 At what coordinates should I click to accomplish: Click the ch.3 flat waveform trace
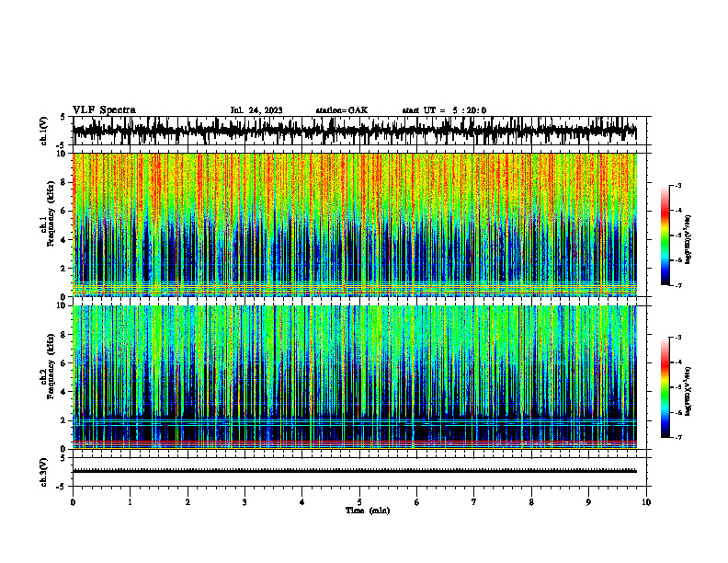[355, 471]
